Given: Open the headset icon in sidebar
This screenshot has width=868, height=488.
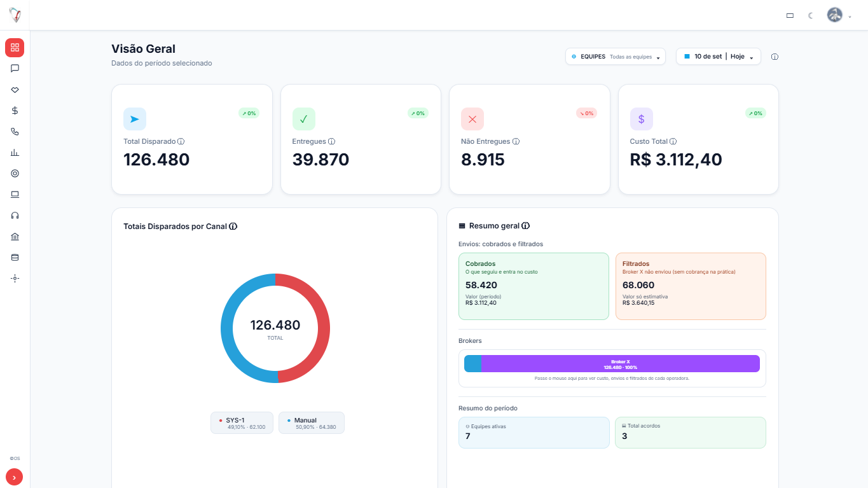Looking at the screenshot, I should point(15,216).
